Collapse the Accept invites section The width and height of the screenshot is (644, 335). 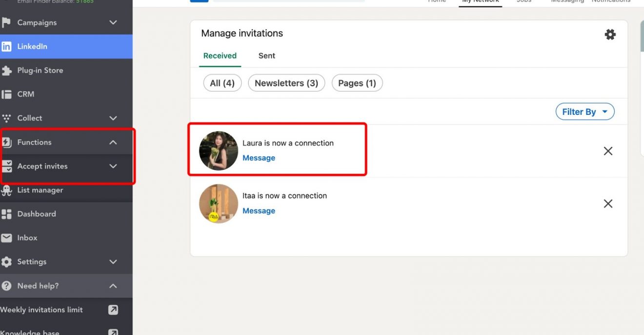[x=113, y=166]
